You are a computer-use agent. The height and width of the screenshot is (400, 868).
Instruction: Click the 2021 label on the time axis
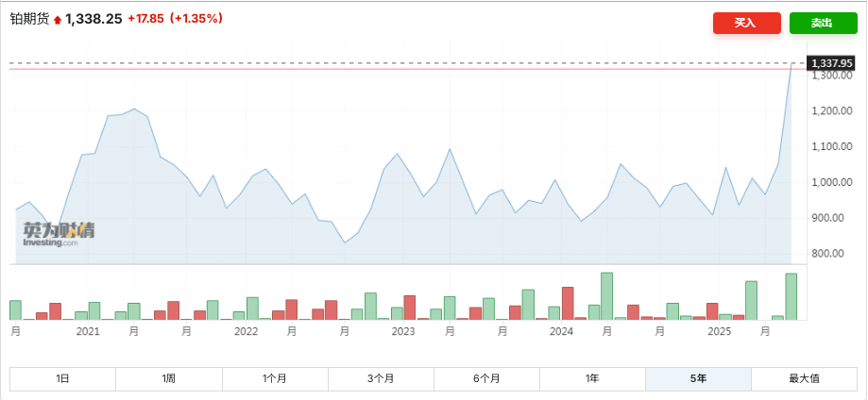88,332
